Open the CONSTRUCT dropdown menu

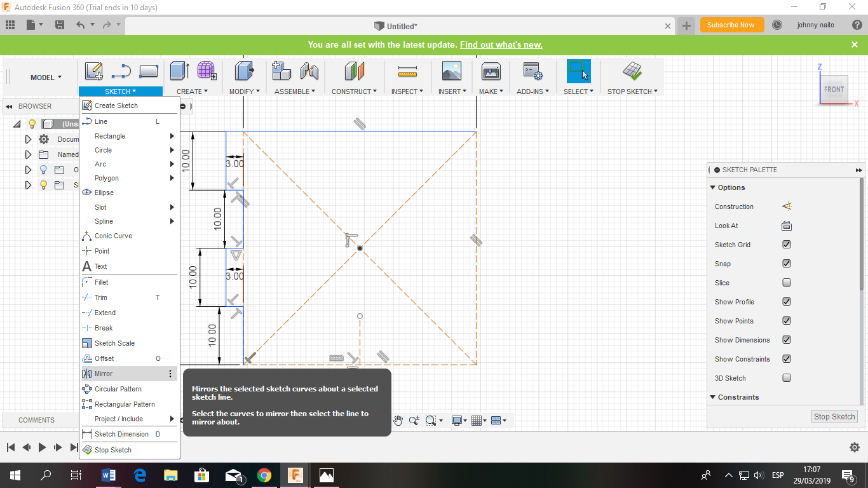[x=355, y=91]
